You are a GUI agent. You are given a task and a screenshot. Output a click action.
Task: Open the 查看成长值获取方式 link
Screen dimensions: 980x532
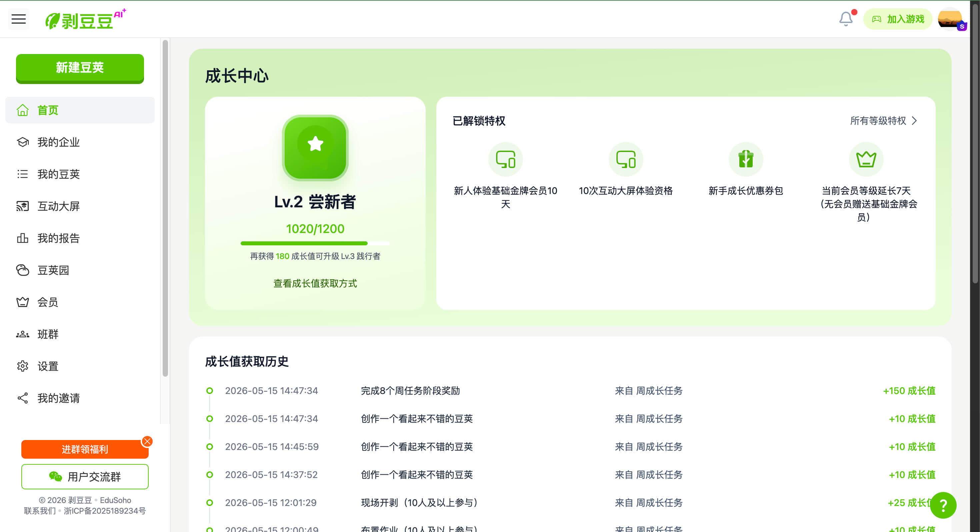point(315,283)
